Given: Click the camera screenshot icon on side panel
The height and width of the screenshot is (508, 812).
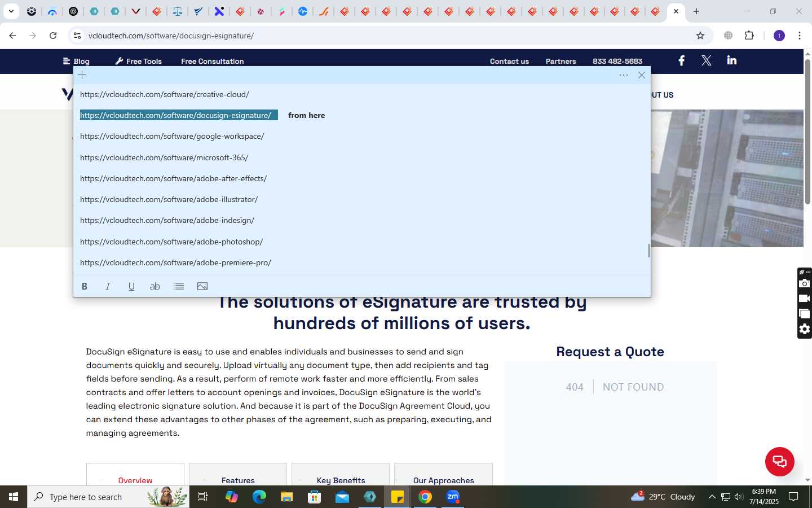Looking at the screenshot, I should (x=805, y=283).
